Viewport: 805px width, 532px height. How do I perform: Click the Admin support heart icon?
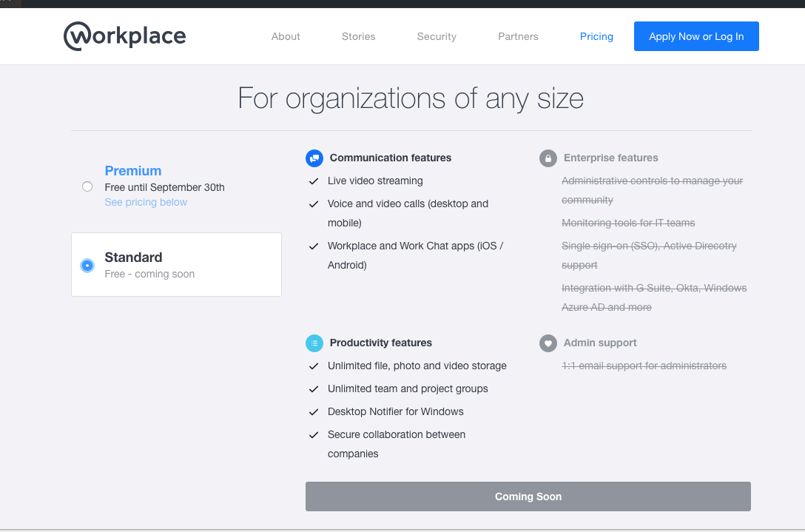tap(548, 343)
